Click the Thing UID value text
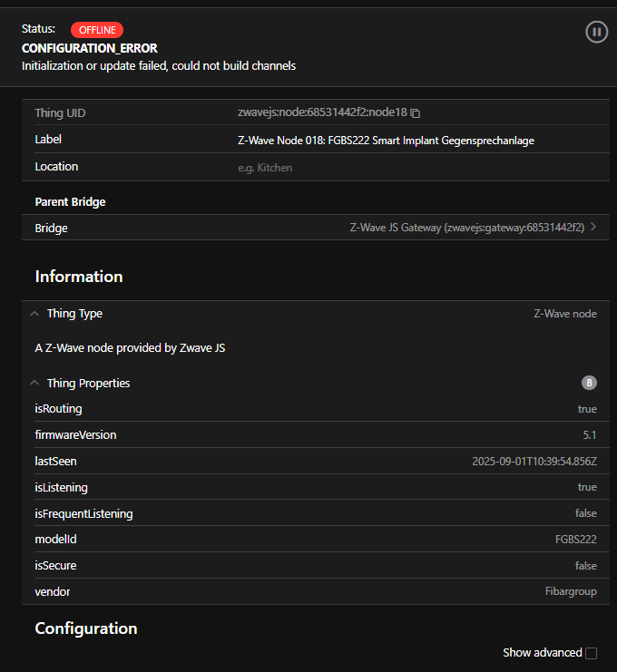The height and width of the screenshot is (672, 617). (x=321, y=113)
